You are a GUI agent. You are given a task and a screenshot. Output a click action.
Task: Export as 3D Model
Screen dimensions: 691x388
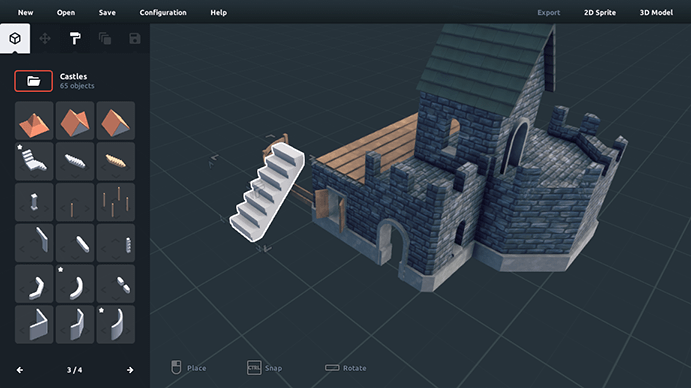point(656,13)
